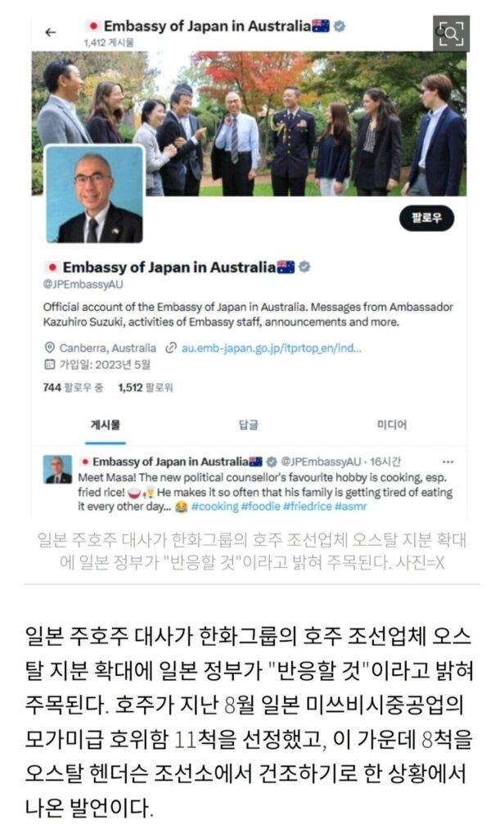Viewport: 504px width, 838px height.
Task: Follow the embassy with 팔로우 button
Action: (x=426, y=218)
